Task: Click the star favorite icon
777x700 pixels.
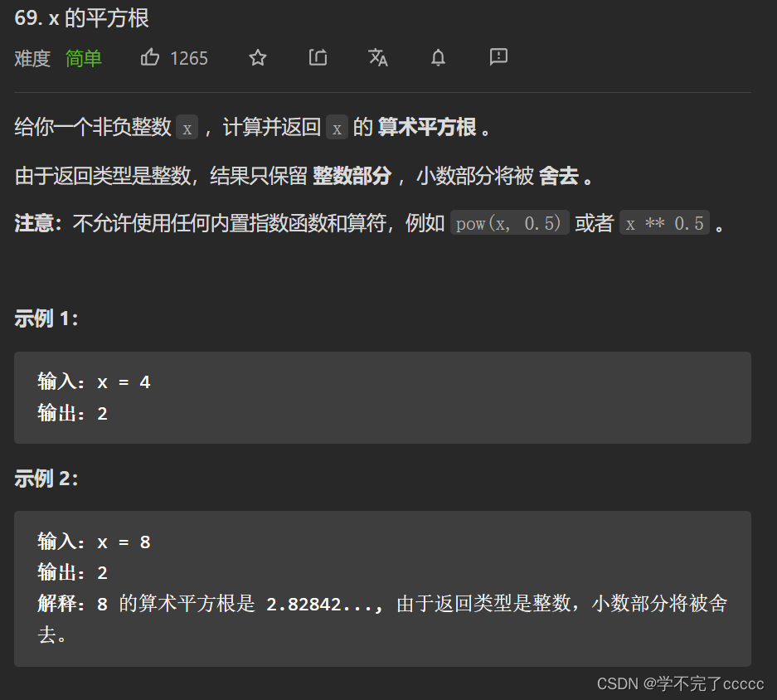Action: (x=258, y=58)
